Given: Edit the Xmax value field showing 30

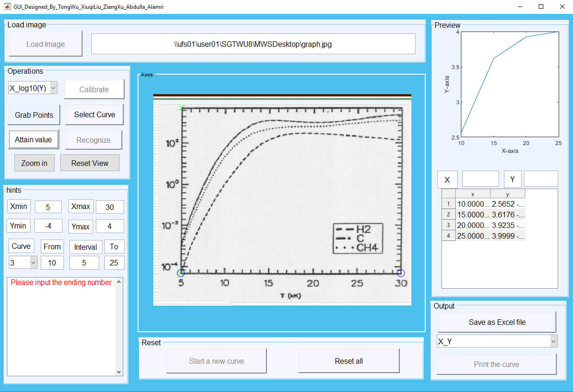Looking at the screenshot, I should coord(110,207).
